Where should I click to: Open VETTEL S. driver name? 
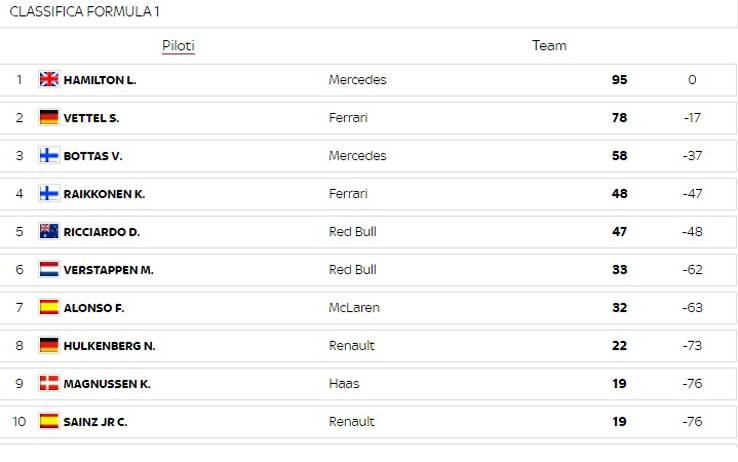pos(91,118)
